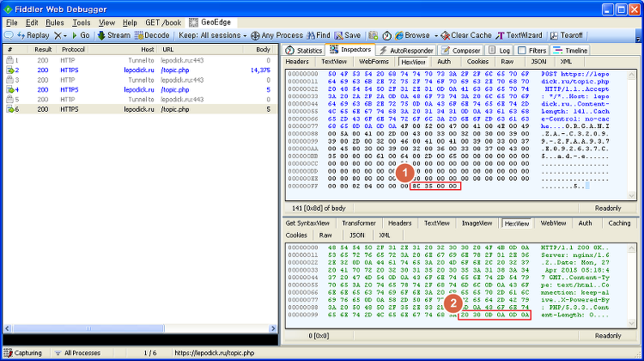Image resolution: width=644 pixels, height=361 pixels.
Task: Select session 6 topic.php row
Action: coord(140,109)
